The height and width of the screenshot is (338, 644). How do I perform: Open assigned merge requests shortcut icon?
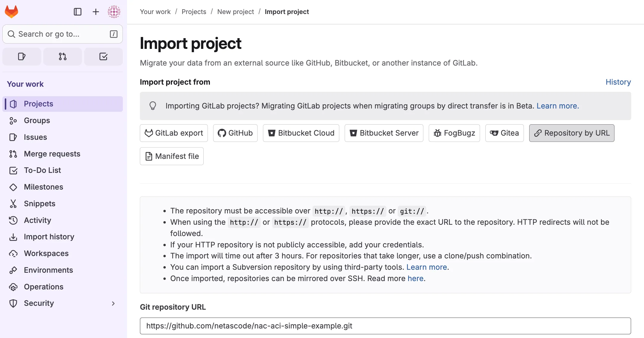pos(63,56)
